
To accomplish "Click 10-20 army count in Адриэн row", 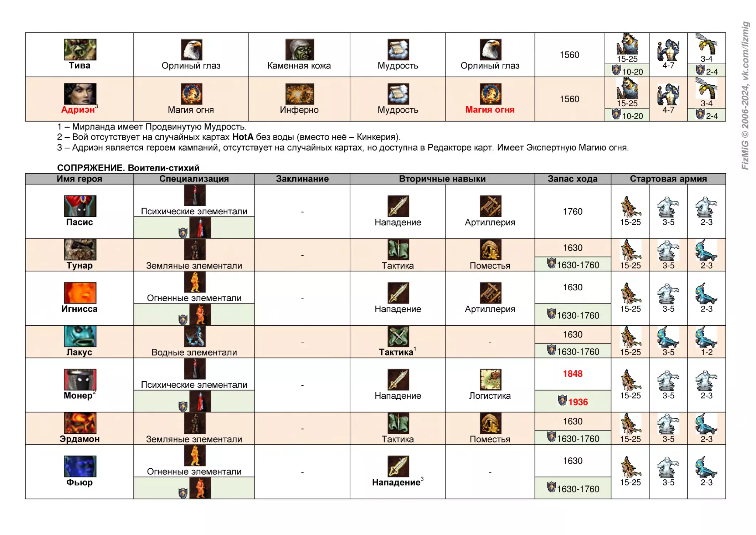I will 632,116.
